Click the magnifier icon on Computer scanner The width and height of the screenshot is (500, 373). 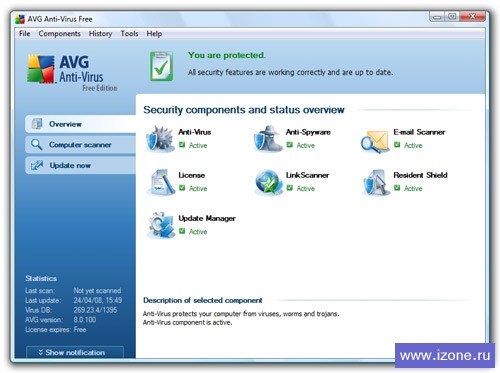[x=36, y=145]
